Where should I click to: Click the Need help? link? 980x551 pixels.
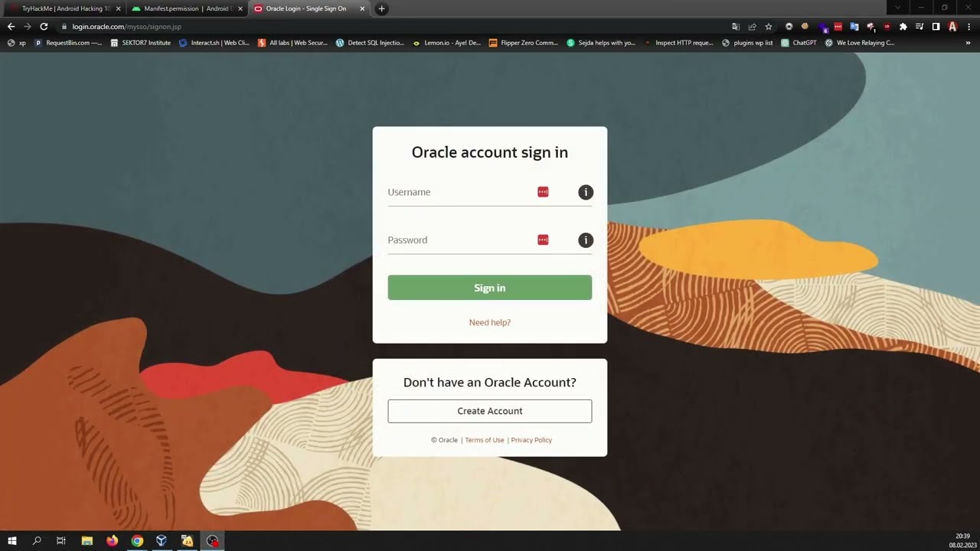490,323
